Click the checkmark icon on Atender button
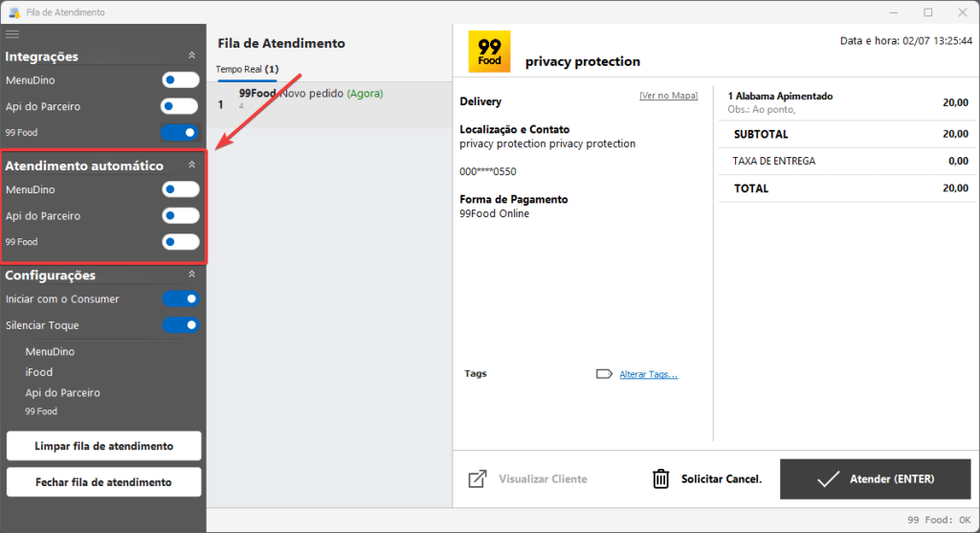This screenshot has width=980, height=533. click(828, 478)
